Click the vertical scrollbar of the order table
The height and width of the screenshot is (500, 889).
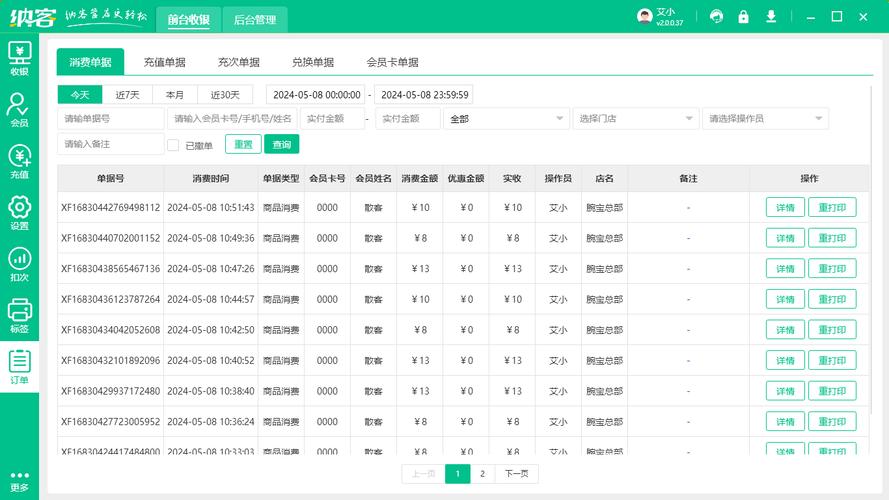point(871,249)
